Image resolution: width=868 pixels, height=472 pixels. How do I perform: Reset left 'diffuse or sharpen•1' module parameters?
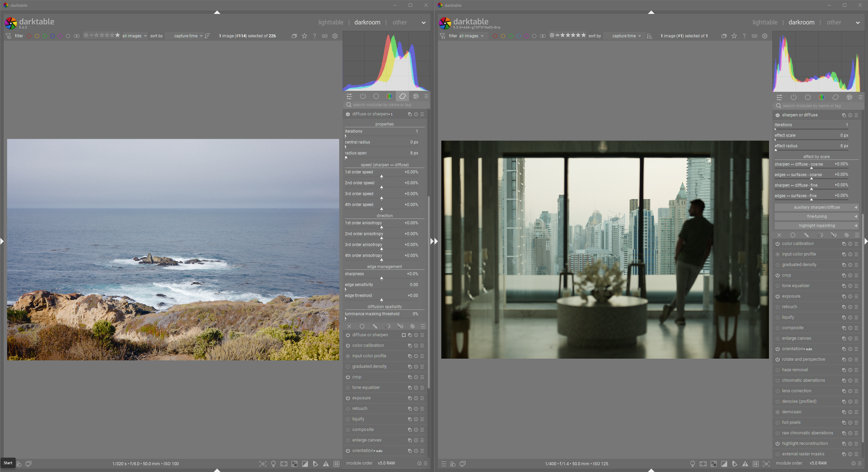tap(416, 114)
